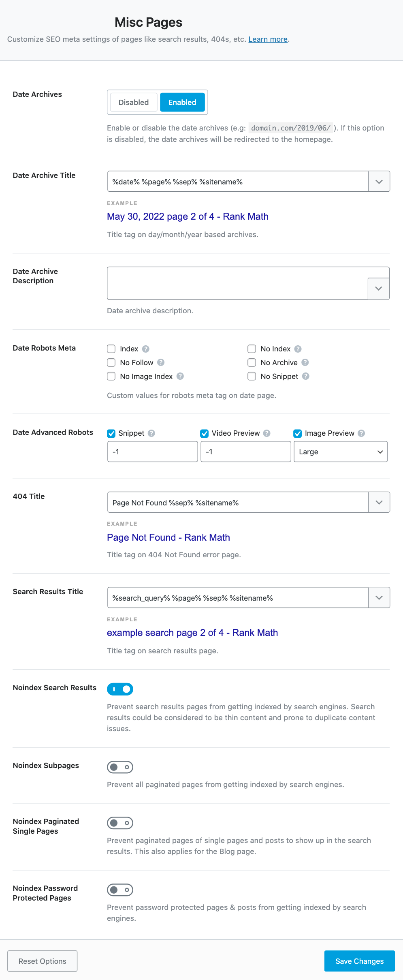
Task: Expand the Date Archive Title variables dropdown
Action: (x=379, y=181)
